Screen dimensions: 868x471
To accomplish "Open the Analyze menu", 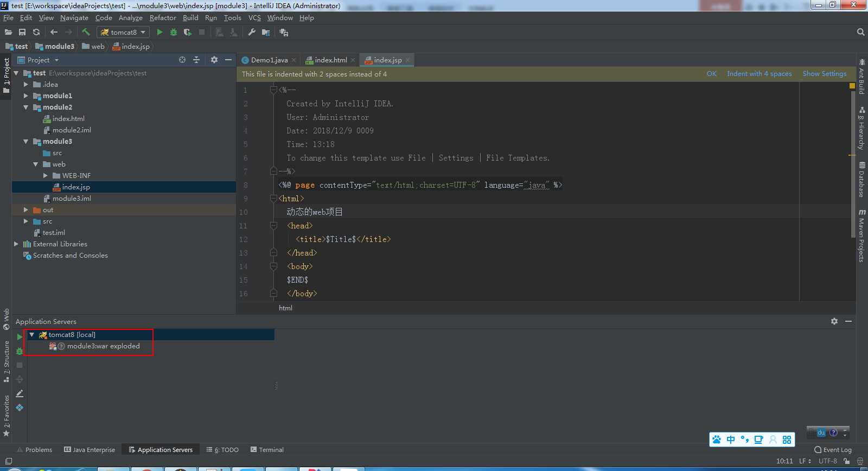I will point(131,17).
